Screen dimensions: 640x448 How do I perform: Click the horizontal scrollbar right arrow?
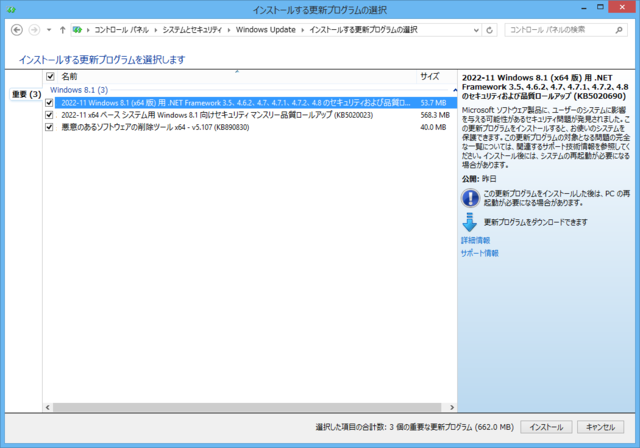point(452,407)
